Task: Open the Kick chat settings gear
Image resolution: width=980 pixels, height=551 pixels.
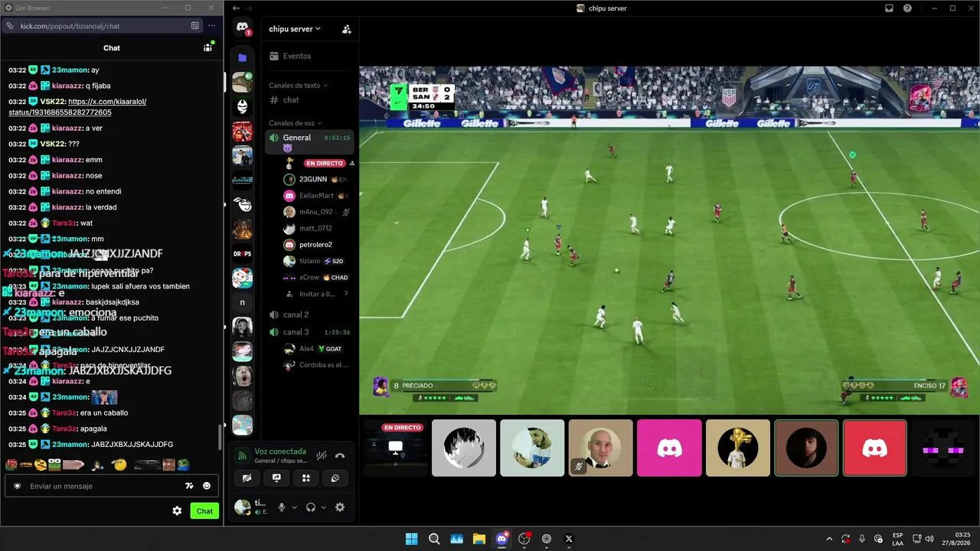Action: 177,511
